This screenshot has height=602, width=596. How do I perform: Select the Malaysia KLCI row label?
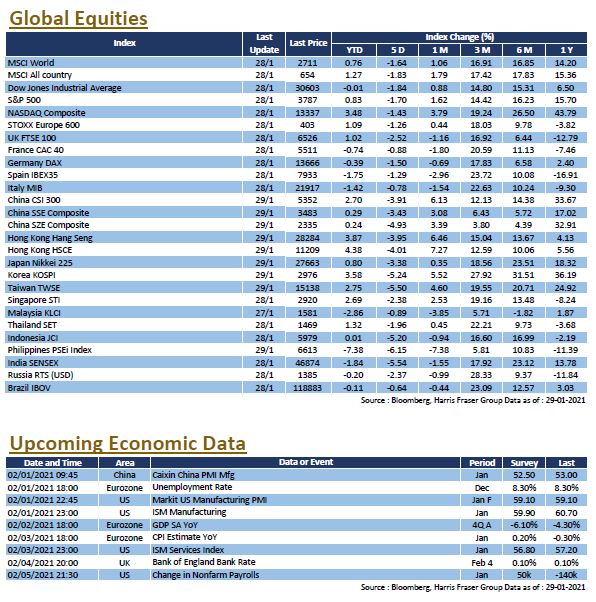pos(34,313)
